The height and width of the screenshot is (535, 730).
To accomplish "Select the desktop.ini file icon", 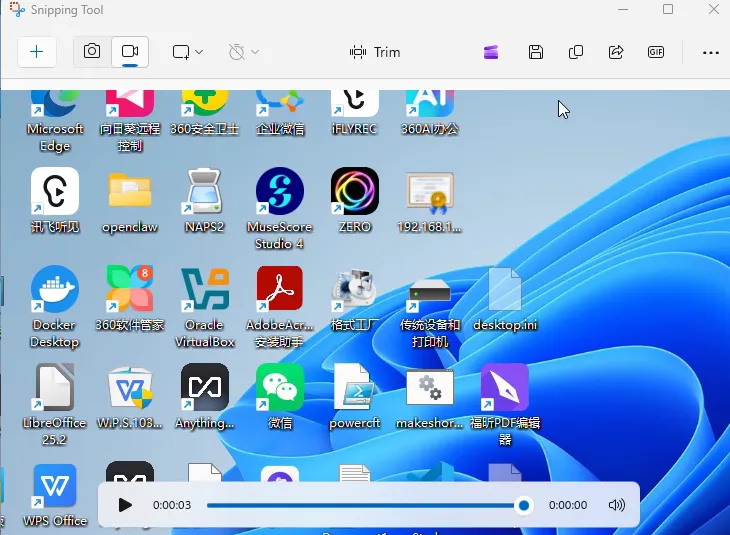I will pyautogui.click(x=505, y=298).
